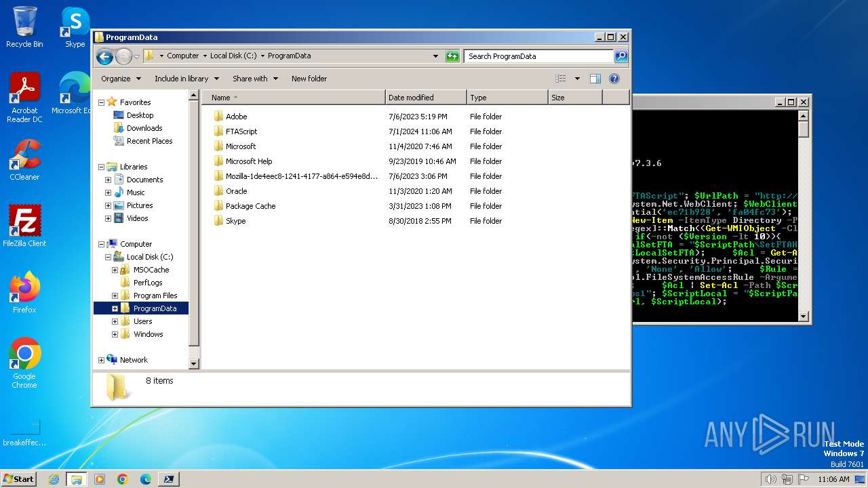This screenshot has width=868, height=488.
Task: Click Local Disk (C:) in address bar
Action: (233, 56)
